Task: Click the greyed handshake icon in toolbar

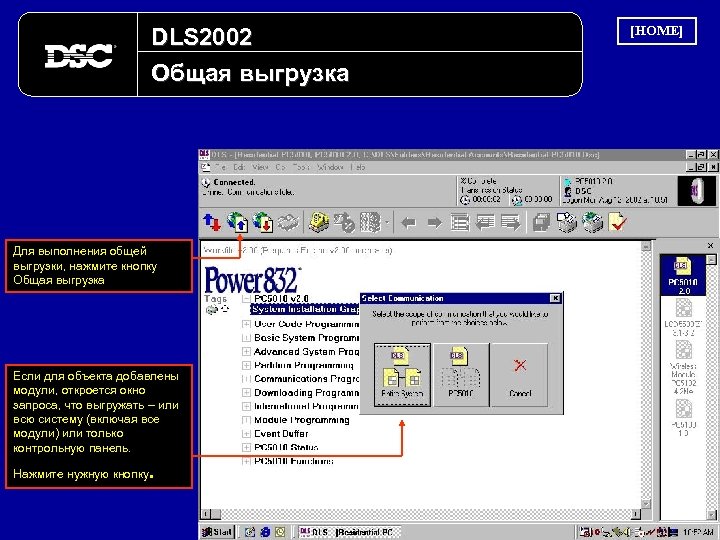Action: pyautogui.click(x=288, y=222)
